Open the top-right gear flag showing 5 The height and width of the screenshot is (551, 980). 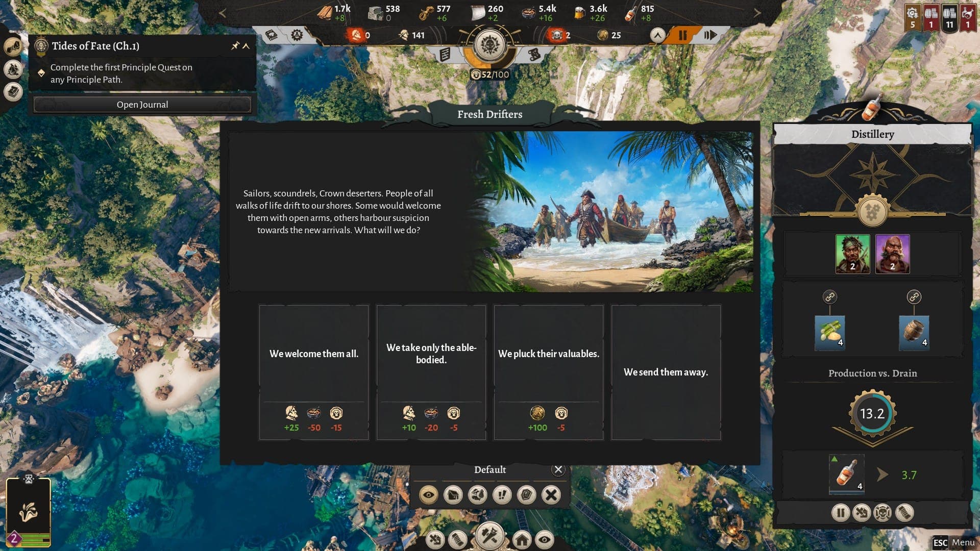coord(913,18)
